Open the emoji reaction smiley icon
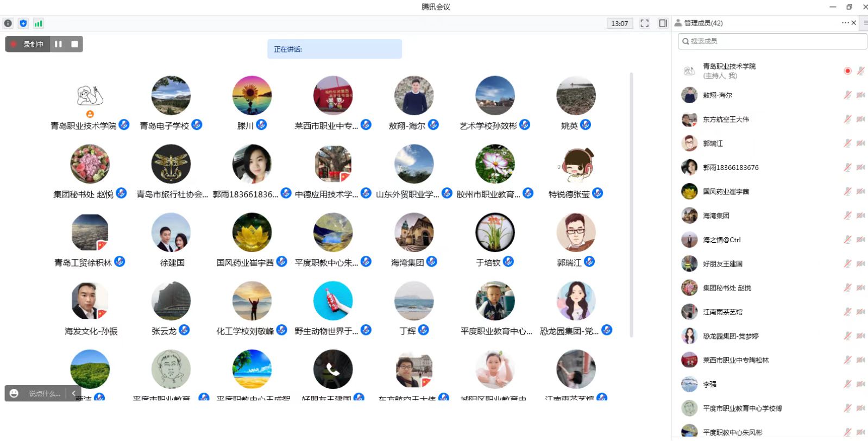This screenshot has height=441, width=868. point(14,393)
